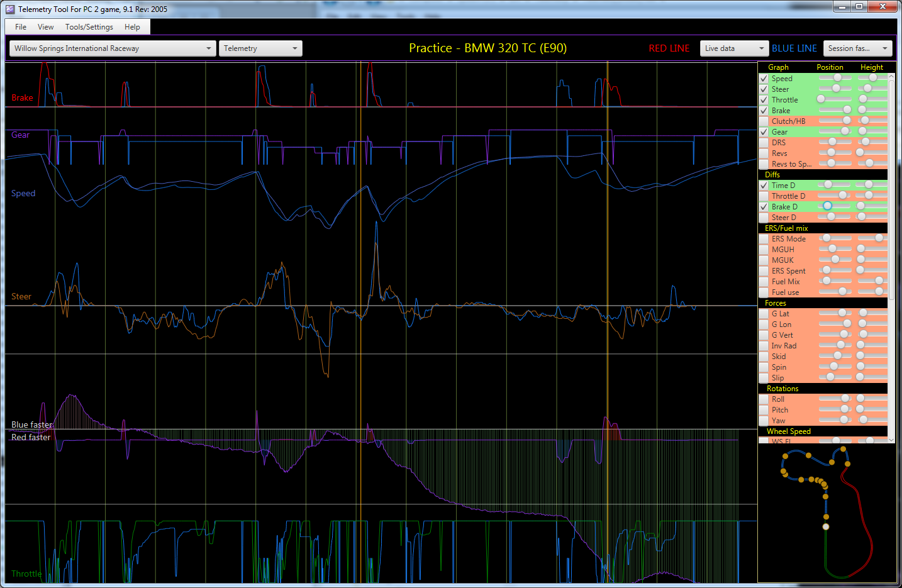Open the File menu

pos(20,26)
